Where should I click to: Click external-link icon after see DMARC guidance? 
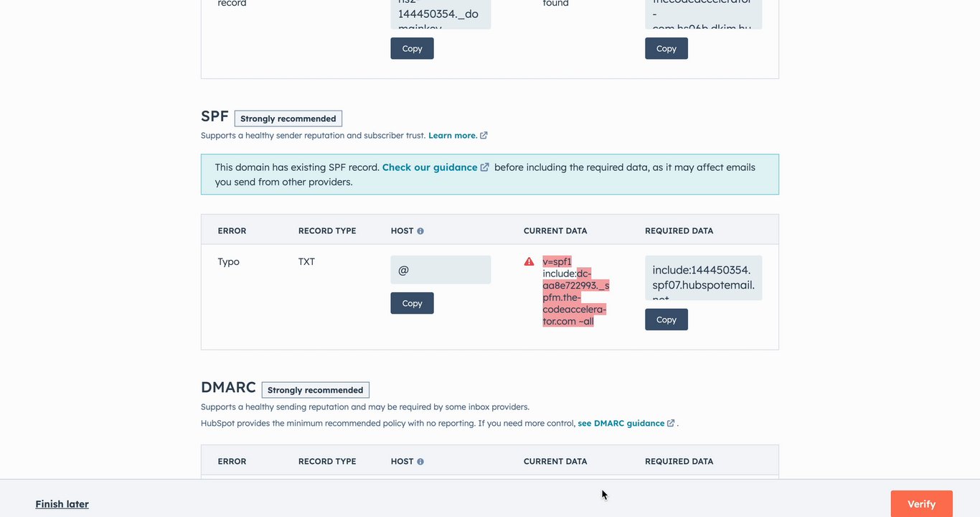coord(671,424)
